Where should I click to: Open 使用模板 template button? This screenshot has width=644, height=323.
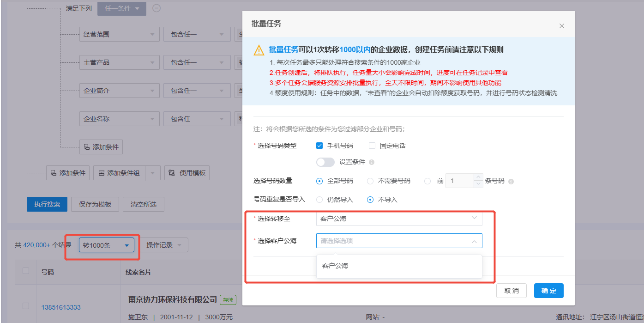(187, 173)
